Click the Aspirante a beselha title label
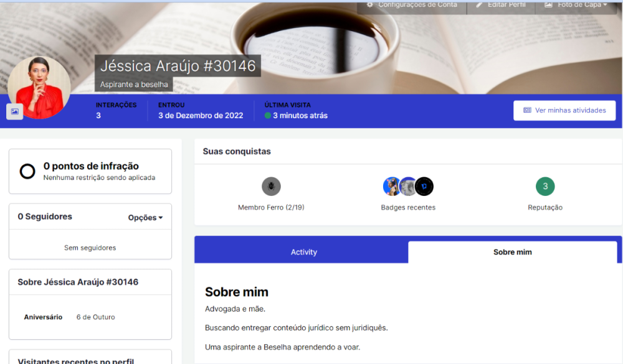Screen dimensions: 623x364 point(134,85)
